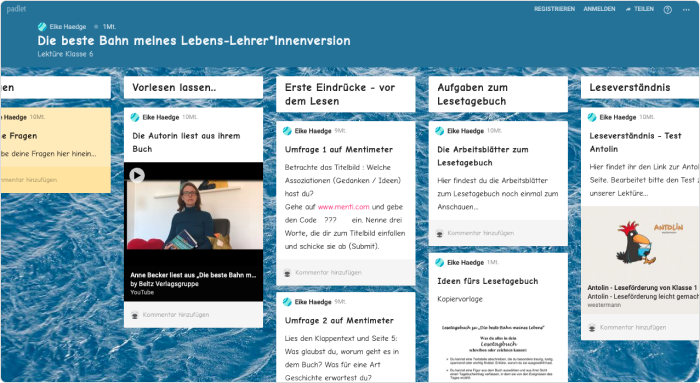Click the word Kopiervorlage

pos(460,299)
